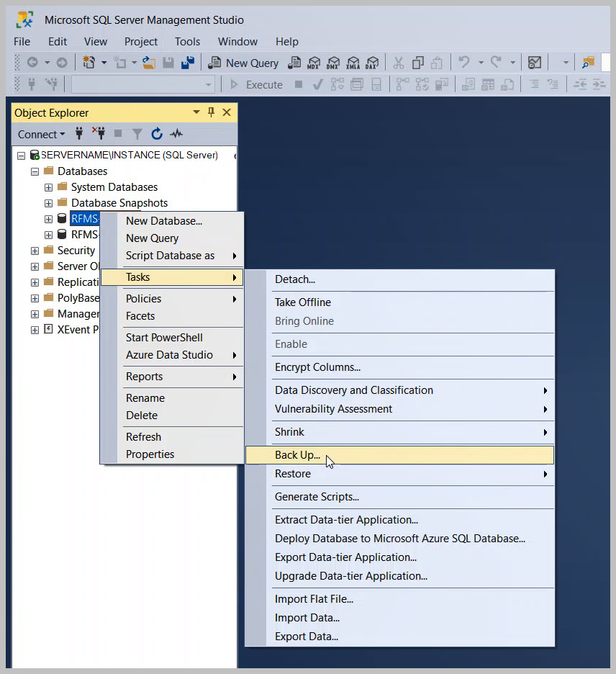This screenshot has height=674, width=616.
Task: Expand the XEvent Profiler node
Action: point(35,330)
